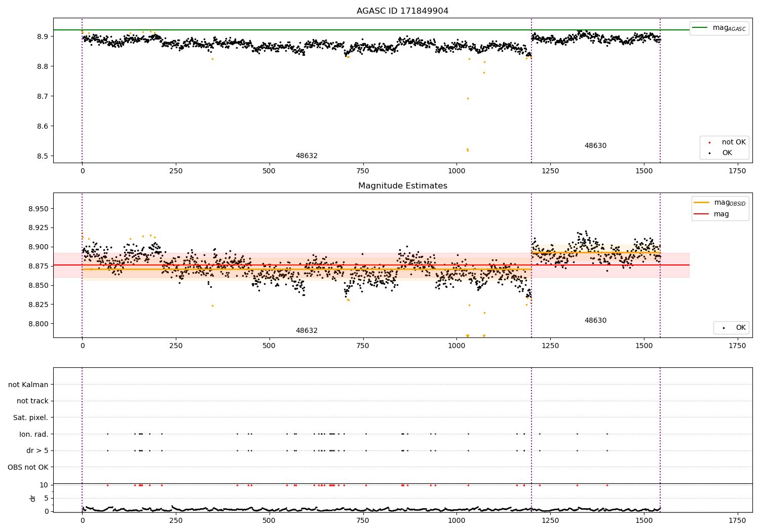Click the 8.925 tick label in the middle plot

pos(39,227)
